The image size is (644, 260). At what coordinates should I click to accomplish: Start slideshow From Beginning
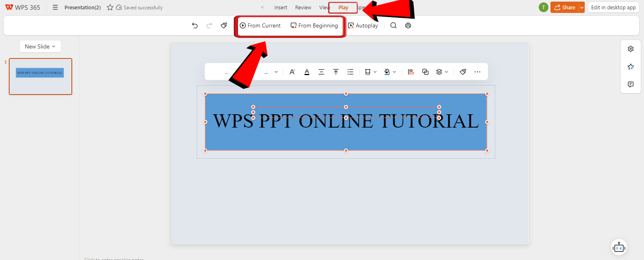pyautogui.click(x=314, y=25)
